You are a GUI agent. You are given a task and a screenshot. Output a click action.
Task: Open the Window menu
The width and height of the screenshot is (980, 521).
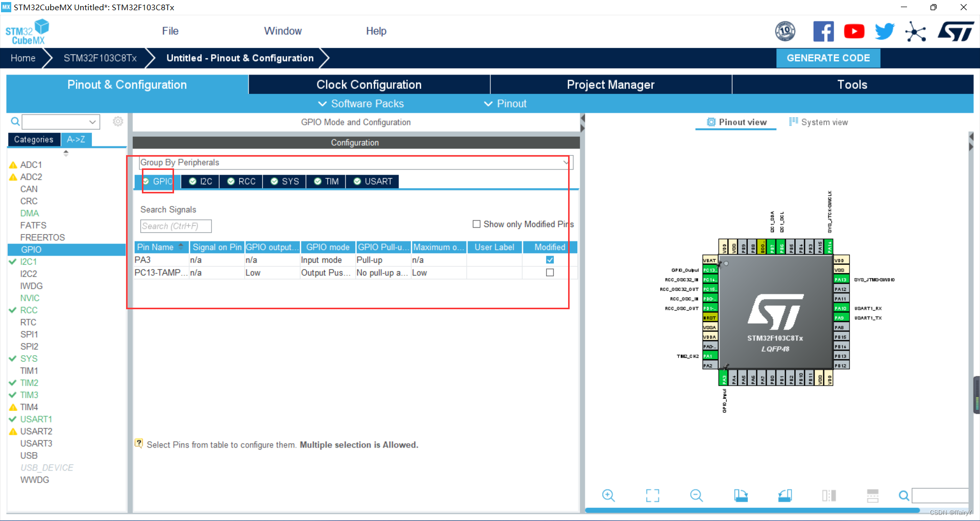point(283,31)
